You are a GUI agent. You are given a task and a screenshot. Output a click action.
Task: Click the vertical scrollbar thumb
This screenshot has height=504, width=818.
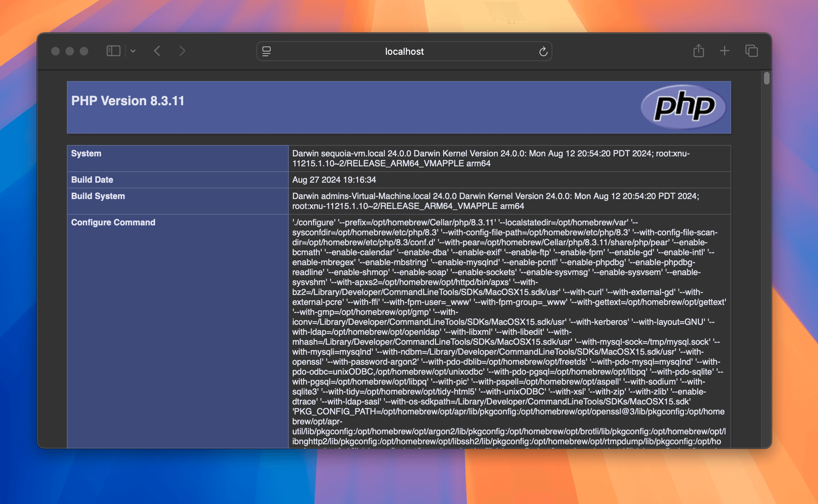766,78
